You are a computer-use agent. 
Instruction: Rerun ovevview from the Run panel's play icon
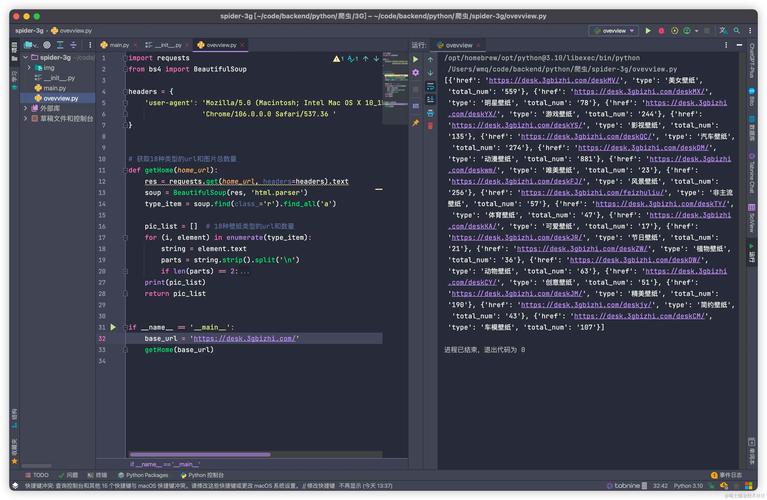416,58
